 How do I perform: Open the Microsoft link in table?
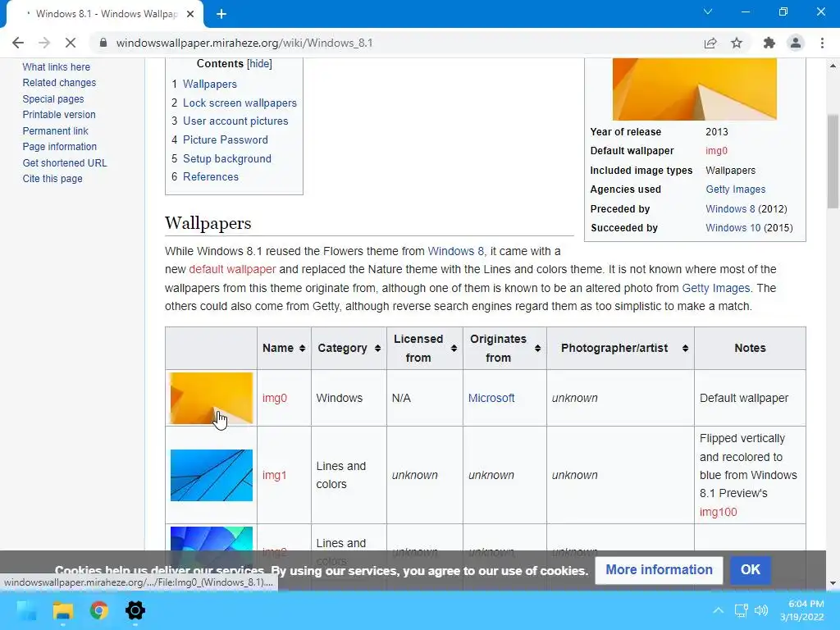[491, 398]
